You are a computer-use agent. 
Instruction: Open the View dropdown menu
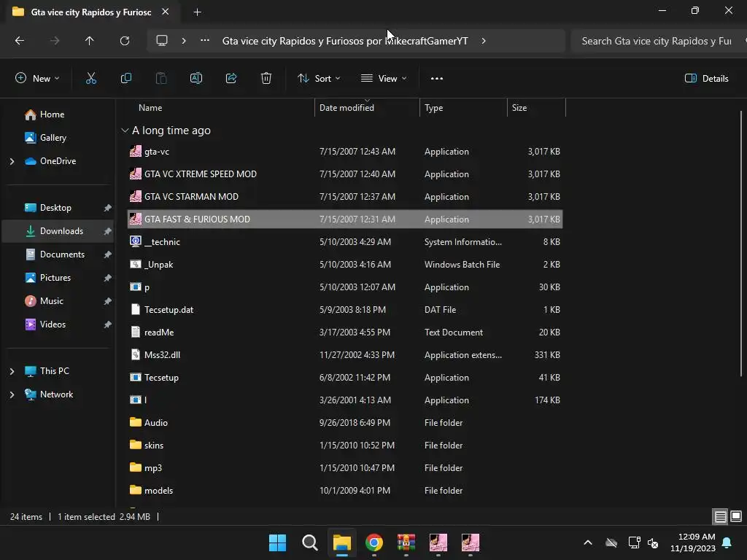384,79
